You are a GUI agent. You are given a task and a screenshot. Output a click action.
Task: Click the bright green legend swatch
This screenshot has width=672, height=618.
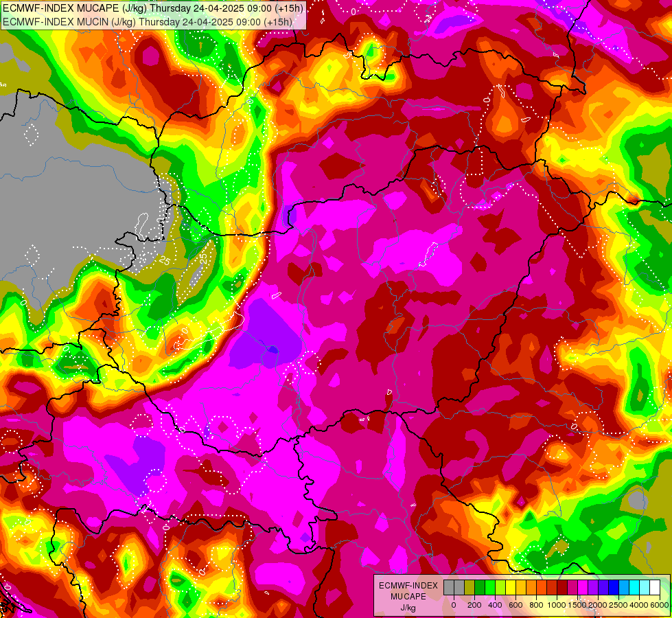(490, 587)
